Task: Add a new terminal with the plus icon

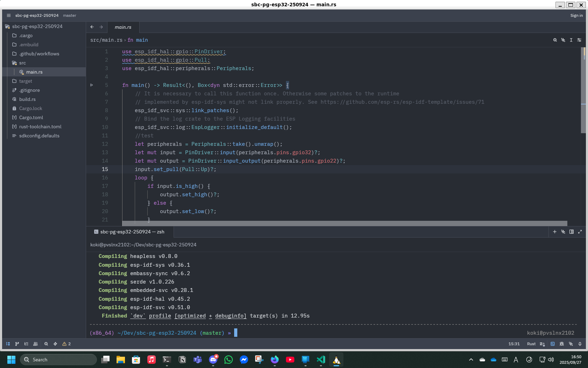Action: click(555, 232)
